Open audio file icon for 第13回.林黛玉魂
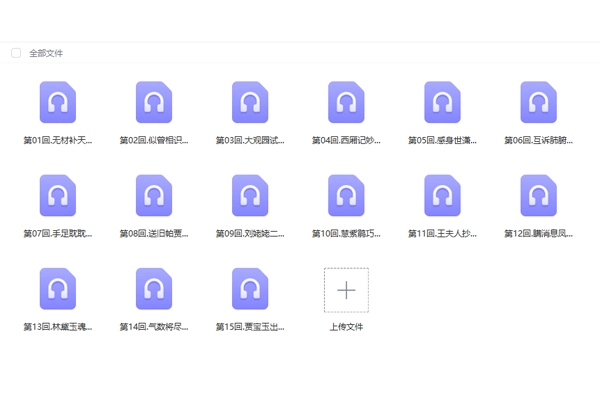Screen dimensions: 600x400 click(x=58, y=289)
